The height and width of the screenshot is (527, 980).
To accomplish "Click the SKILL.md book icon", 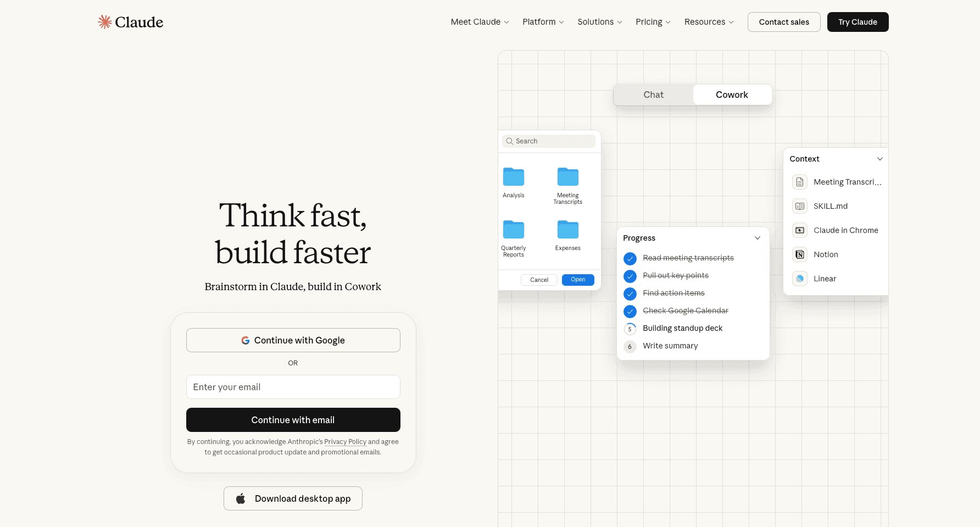I will tap(800, 206).
